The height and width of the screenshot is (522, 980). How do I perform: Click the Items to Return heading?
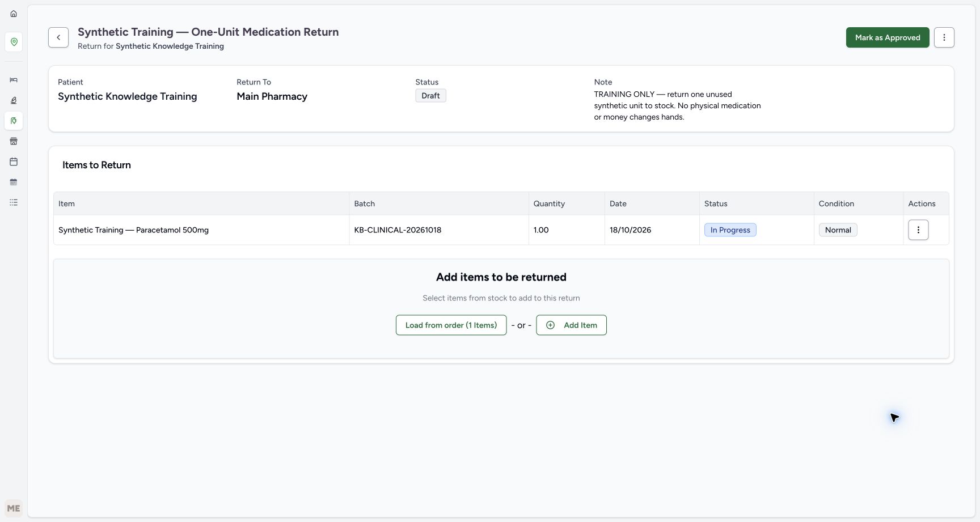(x=96, y=165)
